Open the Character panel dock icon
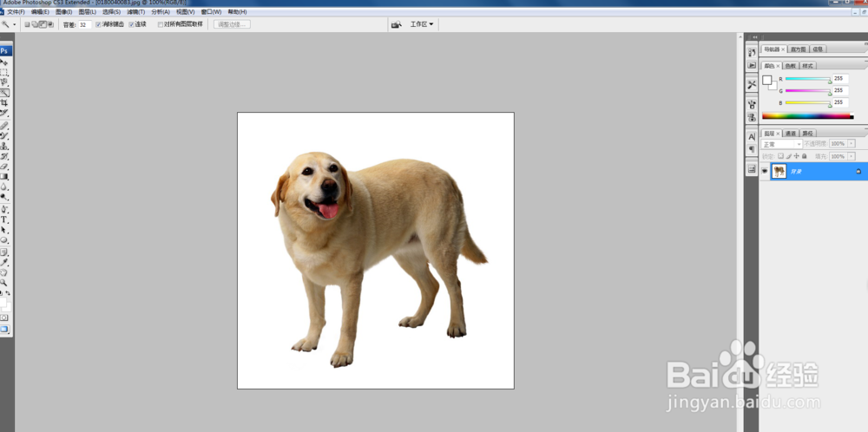This screenshot has height=432, width=868. tap(752, 136)
